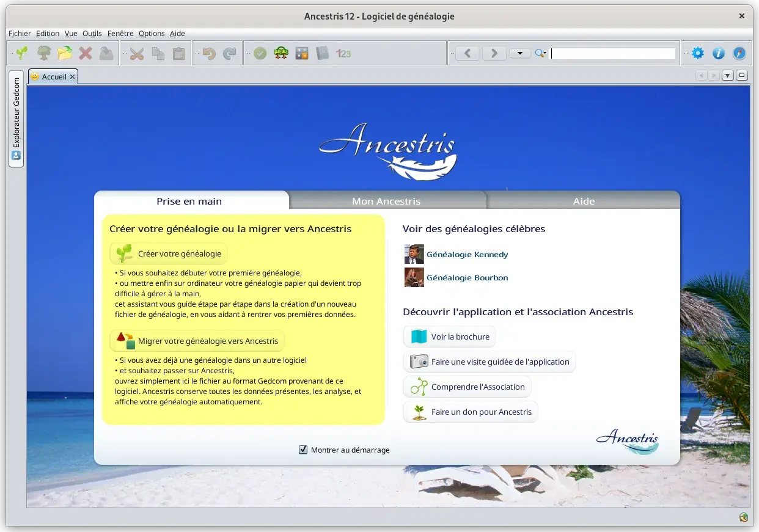The height and width of the screenshot is (532, 759).
Task: Switch to the Mon Ancestris tab
Action: [x=386, y=201]
